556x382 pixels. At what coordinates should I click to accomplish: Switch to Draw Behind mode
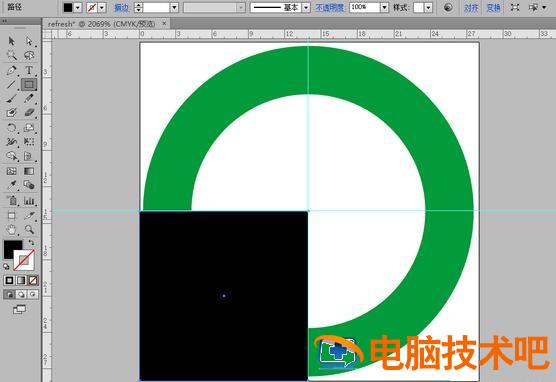[21, 294]
